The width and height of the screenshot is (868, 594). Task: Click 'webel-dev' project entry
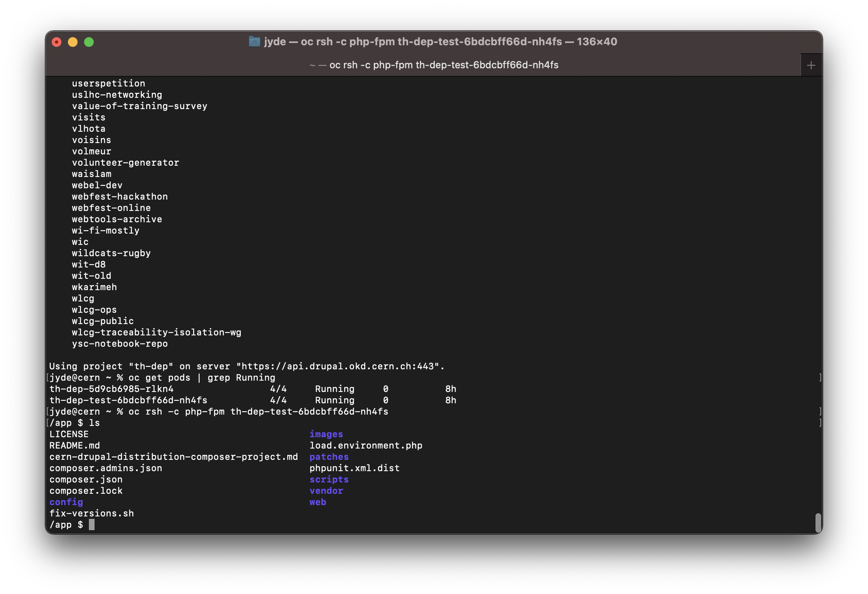click(97, 185)
